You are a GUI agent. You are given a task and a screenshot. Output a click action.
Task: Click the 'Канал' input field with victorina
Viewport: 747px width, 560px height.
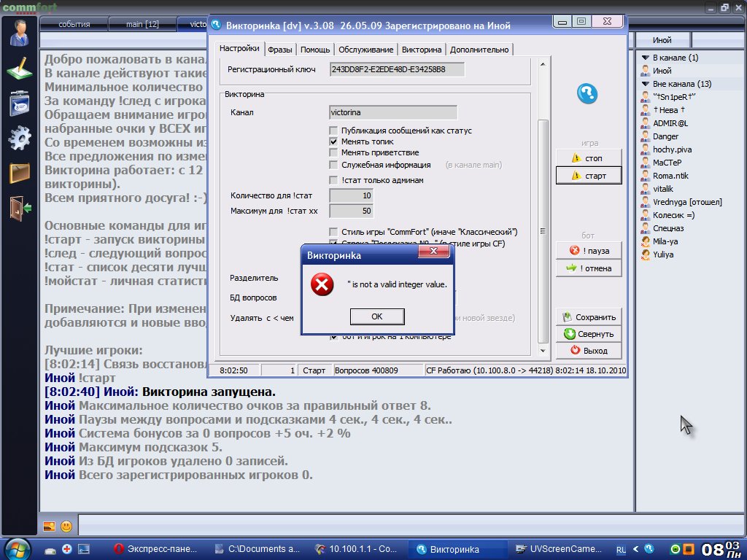click(393, 113)
